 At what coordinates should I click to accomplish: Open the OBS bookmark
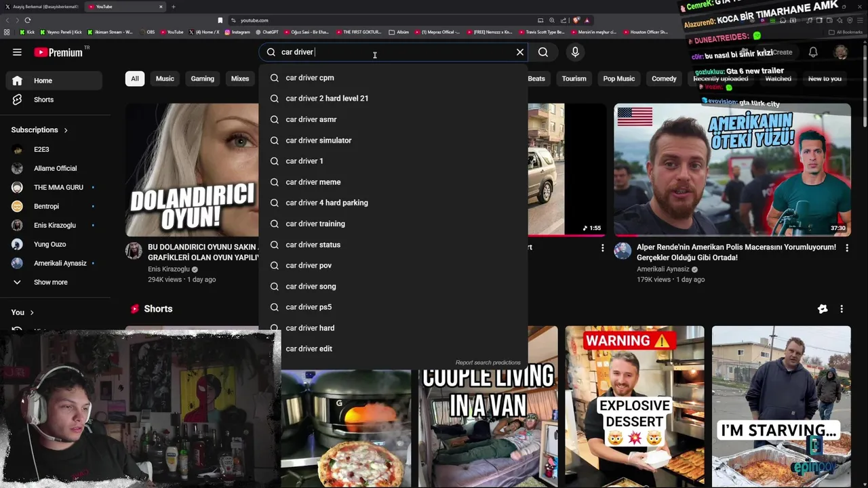click(147, 32)
